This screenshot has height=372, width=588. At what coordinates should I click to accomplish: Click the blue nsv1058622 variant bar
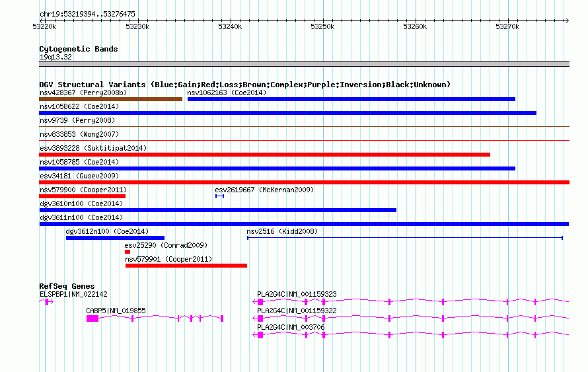[287, 113]
